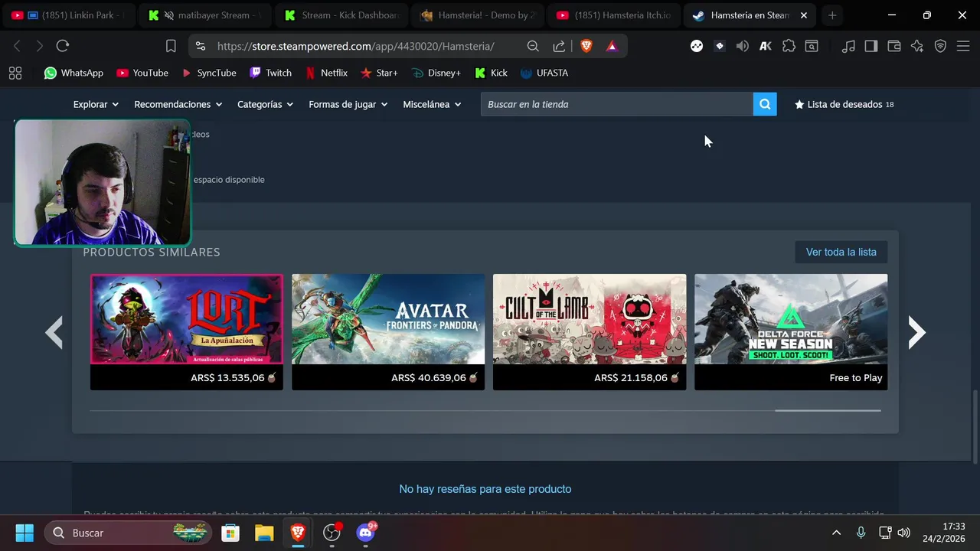Screen dimensions: 980x551
Task: Click the ARS$ 40.639,06 price
Action: [428, 377]
